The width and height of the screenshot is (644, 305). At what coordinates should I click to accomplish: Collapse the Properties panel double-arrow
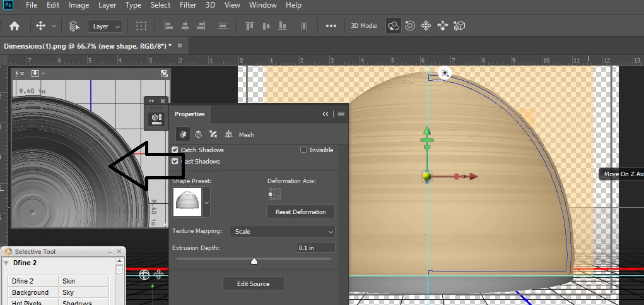(x=325, y=114)
